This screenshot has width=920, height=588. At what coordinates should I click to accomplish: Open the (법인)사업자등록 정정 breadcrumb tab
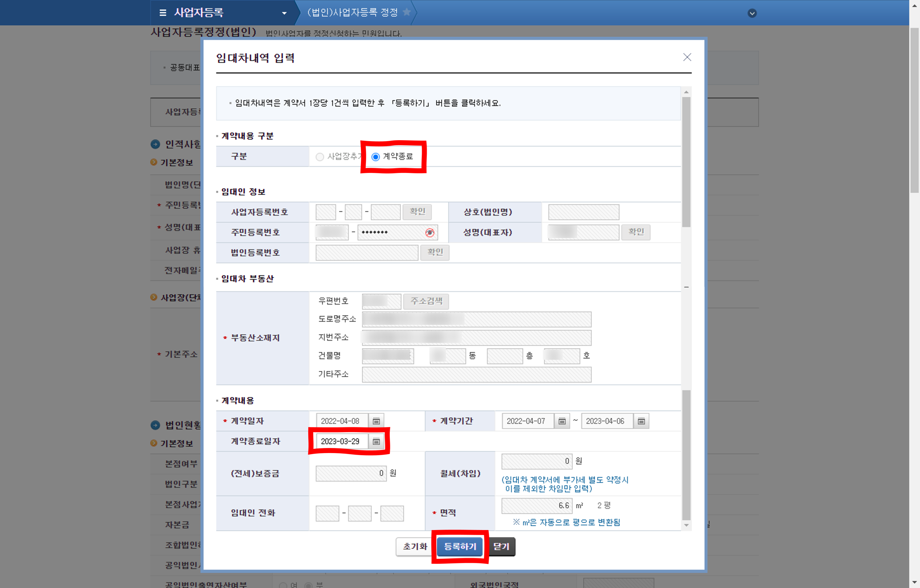(x=352, y=13)
